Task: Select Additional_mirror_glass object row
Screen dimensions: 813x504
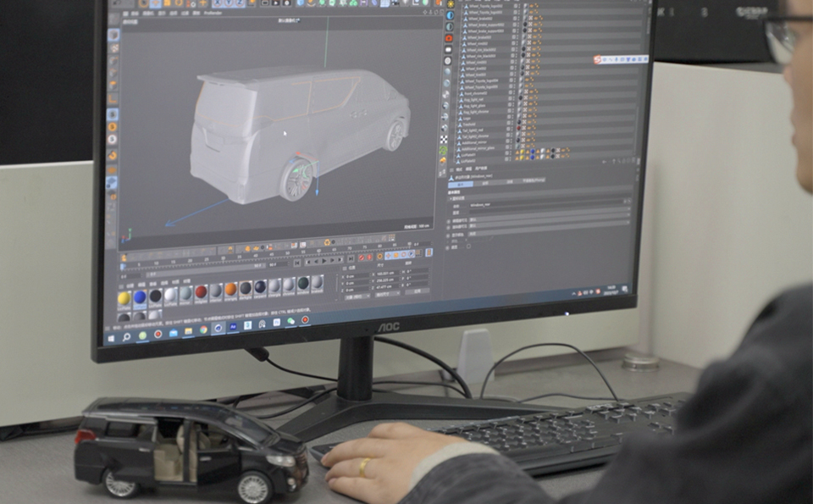Action: click(478, 148)
